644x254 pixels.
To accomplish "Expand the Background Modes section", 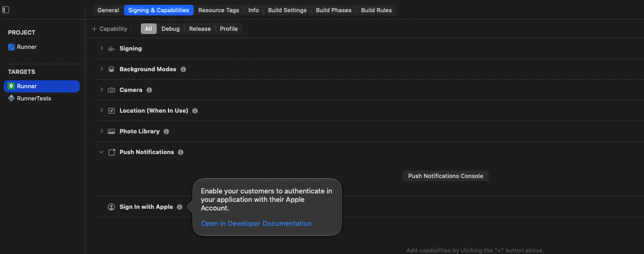I will [101, 69].
